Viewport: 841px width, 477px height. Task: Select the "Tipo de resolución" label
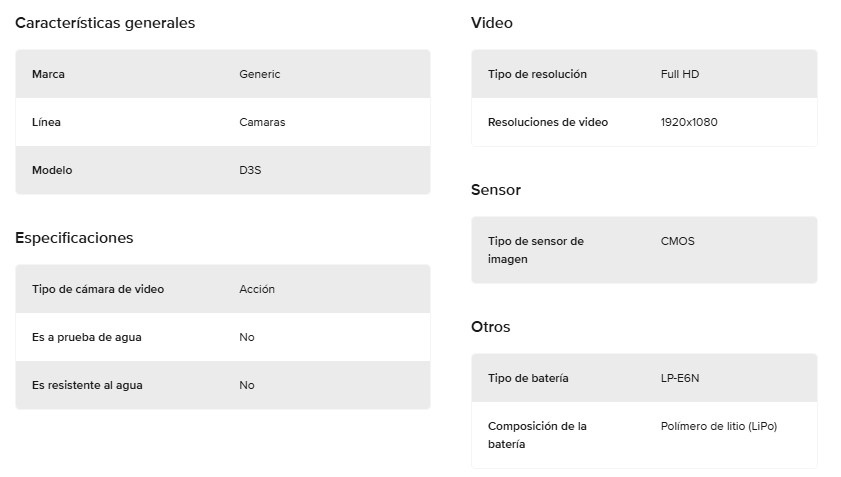[537, 74]
